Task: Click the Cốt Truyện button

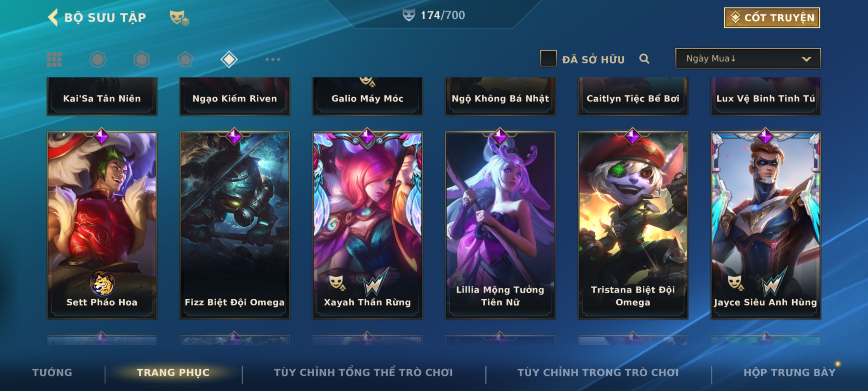Action: [x=772, y=18]
